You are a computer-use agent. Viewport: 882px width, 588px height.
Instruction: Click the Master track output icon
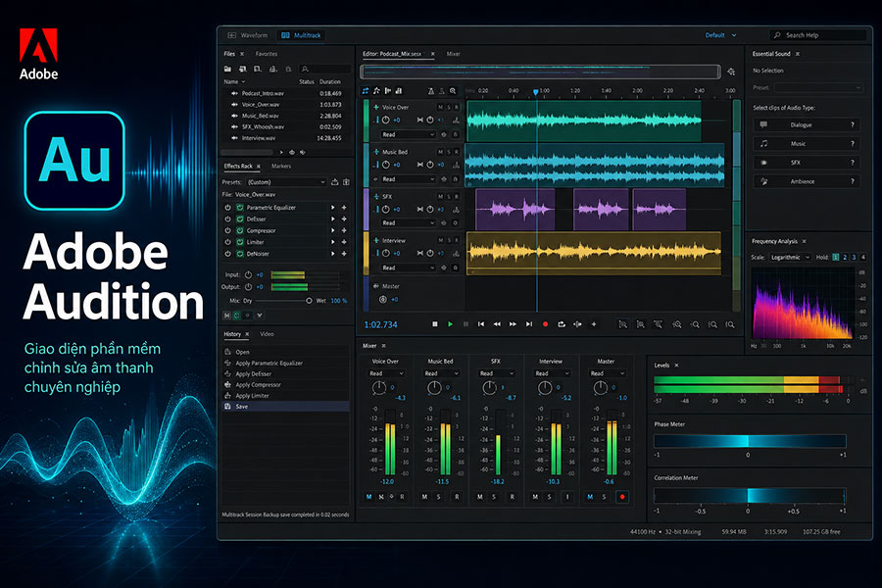click(382, 299)
